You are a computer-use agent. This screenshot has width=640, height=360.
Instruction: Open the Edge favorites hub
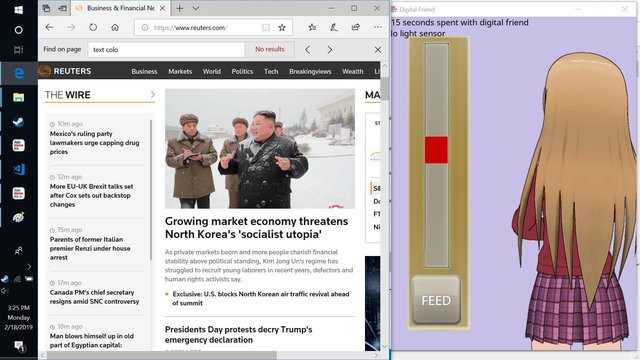click(312, 27)
